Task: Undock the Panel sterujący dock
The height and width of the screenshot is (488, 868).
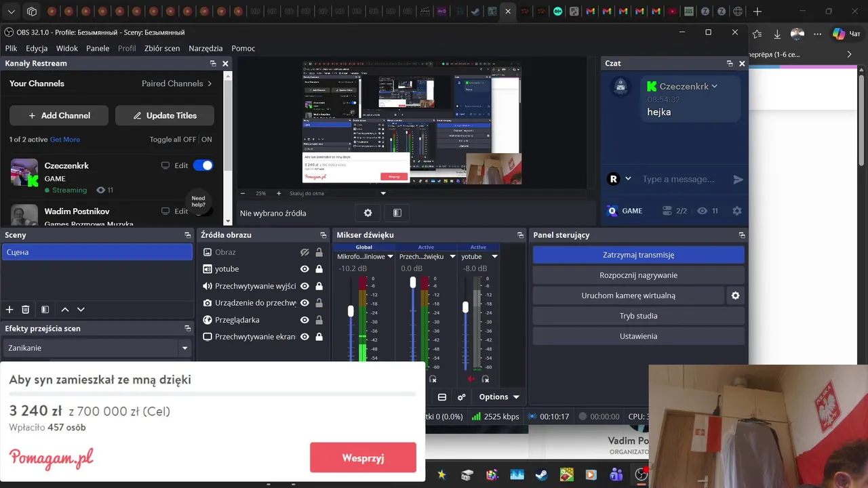Action: 742,235
